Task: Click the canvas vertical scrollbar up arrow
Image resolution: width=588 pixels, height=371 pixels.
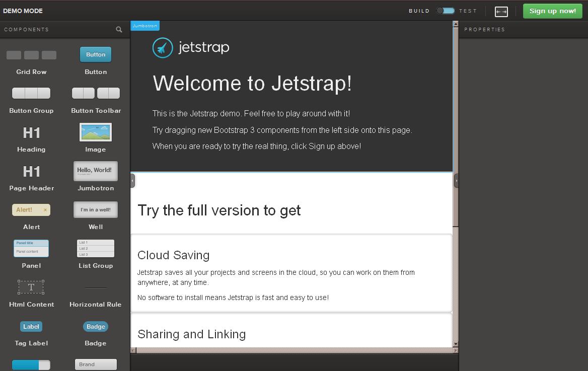Action: (x=456, y=24)
